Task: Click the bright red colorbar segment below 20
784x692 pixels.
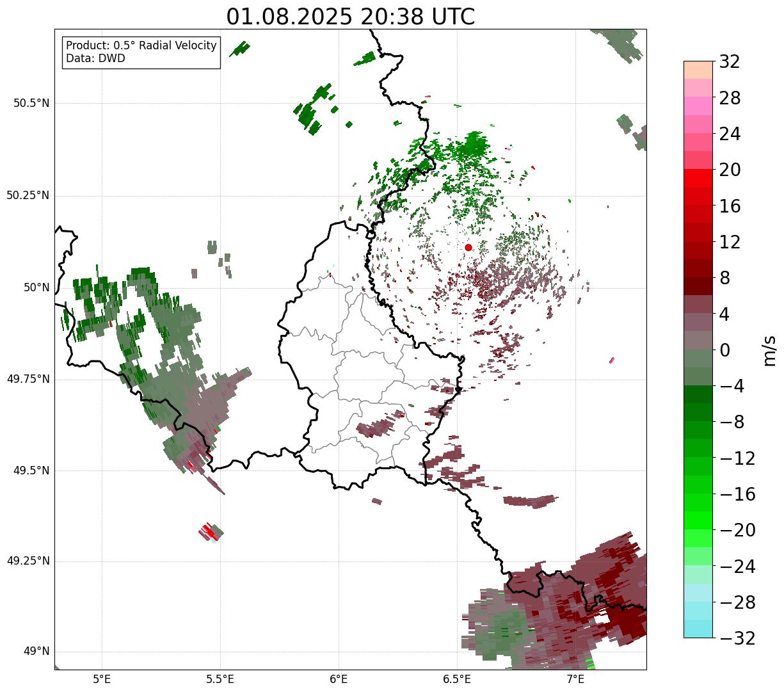Action: (698, 179)
